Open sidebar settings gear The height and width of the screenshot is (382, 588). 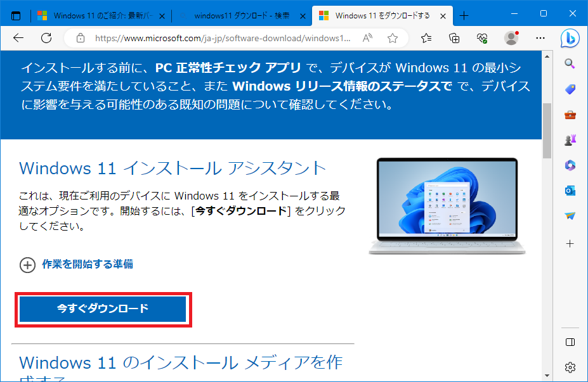(x=570, y=367)
